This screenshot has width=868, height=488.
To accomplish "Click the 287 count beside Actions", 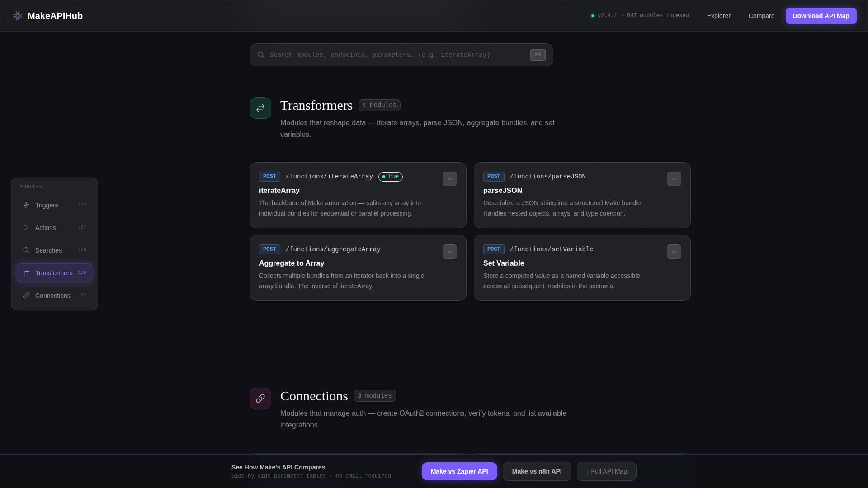I will 82,227.
